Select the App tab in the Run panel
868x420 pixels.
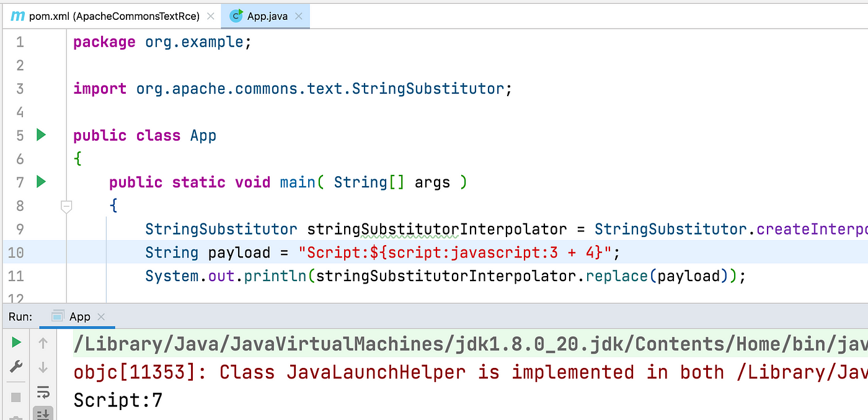click(x=77, y=317)
